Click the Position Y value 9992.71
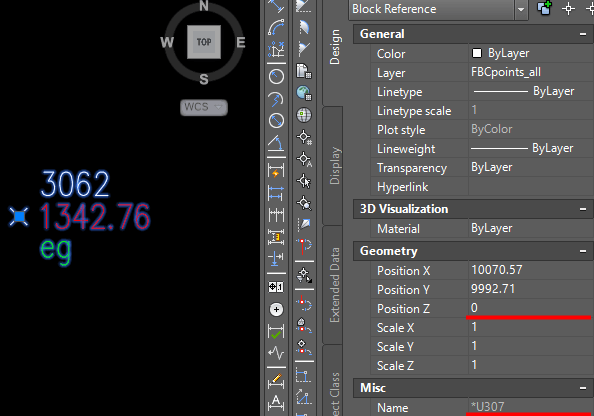The width and height of the screenshot is (594, 416). click(493, 289)
